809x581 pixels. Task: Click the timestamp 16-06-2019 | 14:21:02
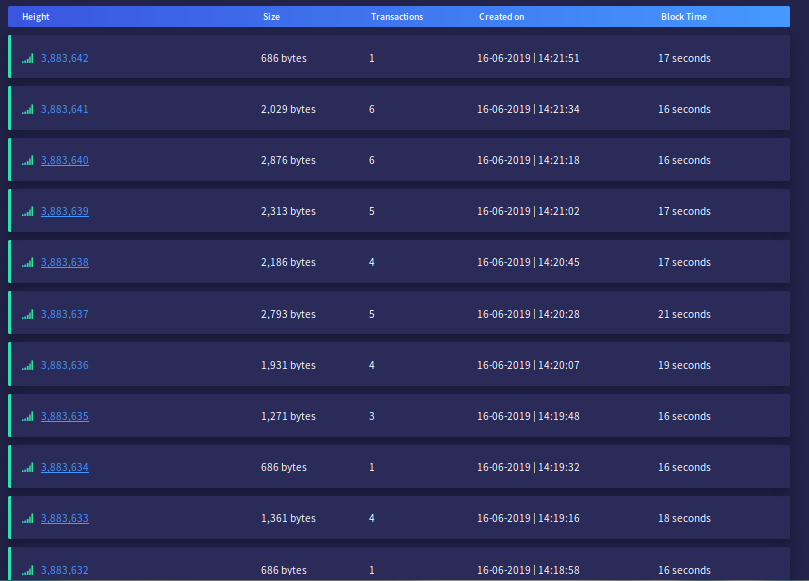528,212
